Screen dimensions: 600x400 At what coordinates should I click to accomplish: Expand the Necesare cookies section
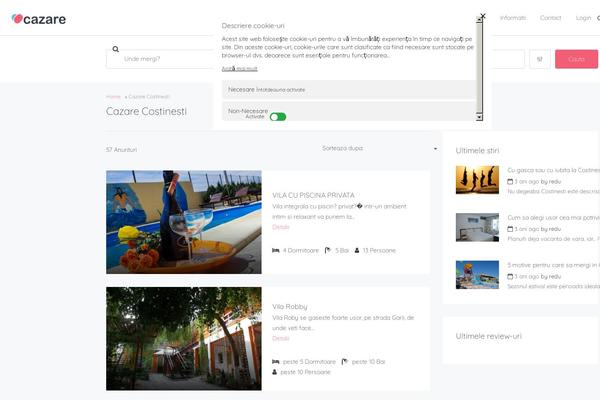pyautogui.click(x=349, y=90)
